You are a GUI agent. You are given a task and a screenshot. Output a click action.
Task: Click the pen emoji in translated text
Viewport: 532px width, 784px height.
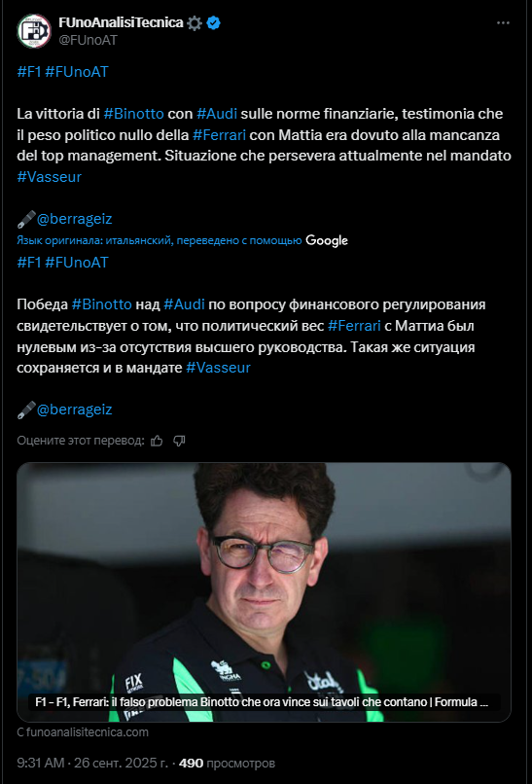click(x=26, y=410)
